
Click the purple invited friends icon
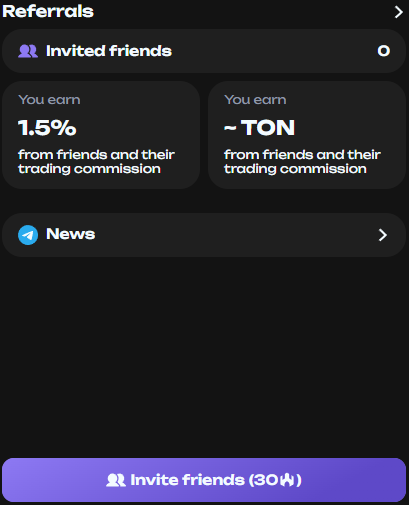pos(28,51)
